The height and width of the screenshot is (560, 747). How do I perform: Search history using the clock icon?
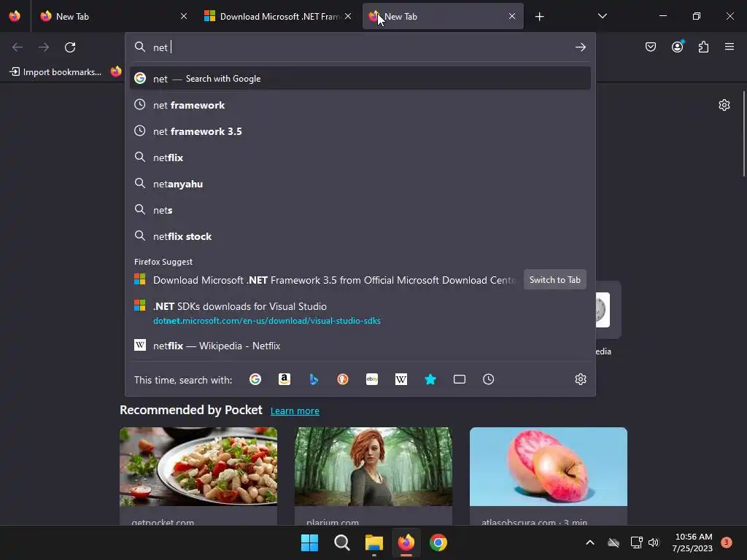[x=488, y=379]
